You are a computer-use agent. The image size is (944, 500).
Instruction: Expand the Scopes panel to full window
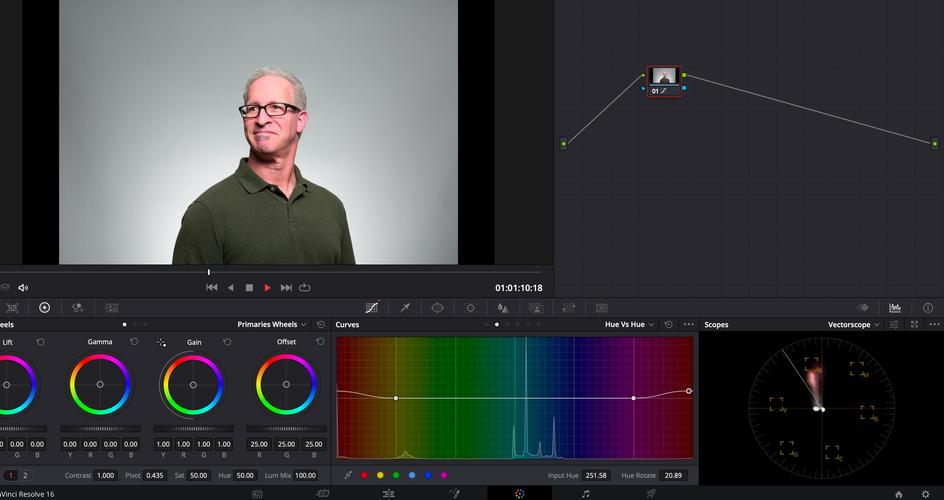click(x=914, y=324)
